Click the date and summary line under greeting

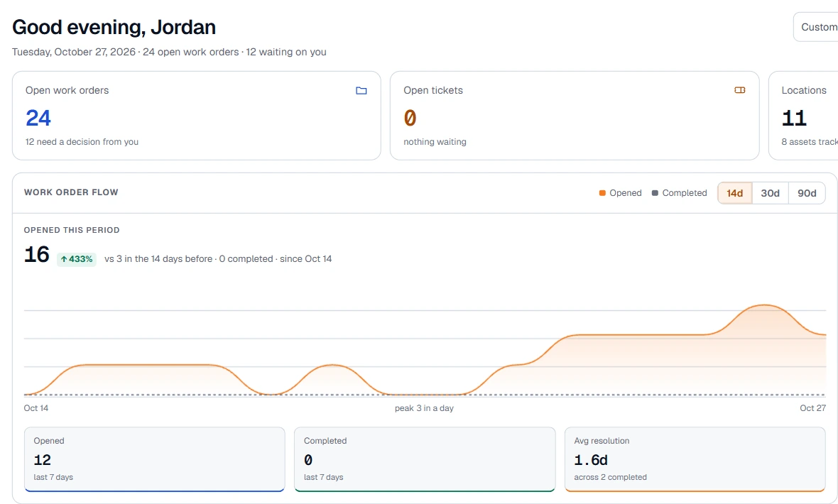pyautogui.click(x=169, y=52)
